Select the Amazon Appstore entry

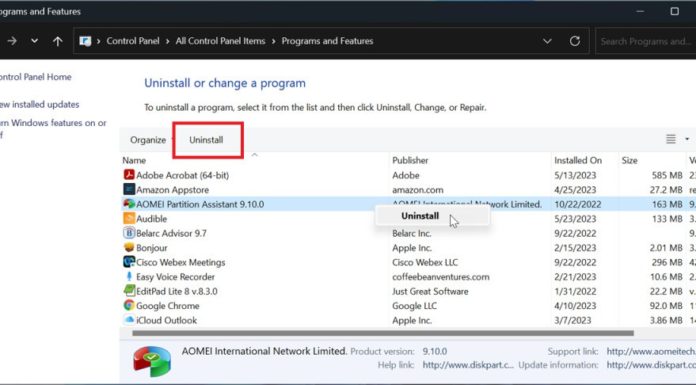click(x=172, y=190)
